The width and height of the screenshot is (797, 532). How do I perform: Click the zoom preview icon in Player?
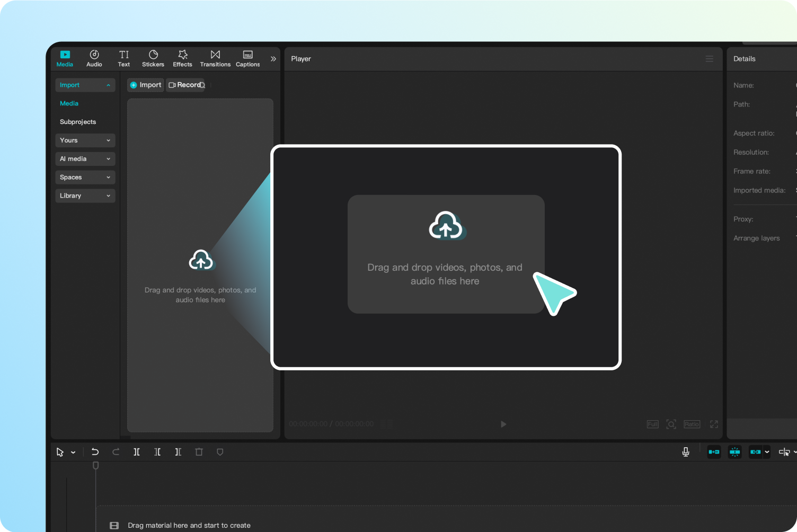pos(671,424)
